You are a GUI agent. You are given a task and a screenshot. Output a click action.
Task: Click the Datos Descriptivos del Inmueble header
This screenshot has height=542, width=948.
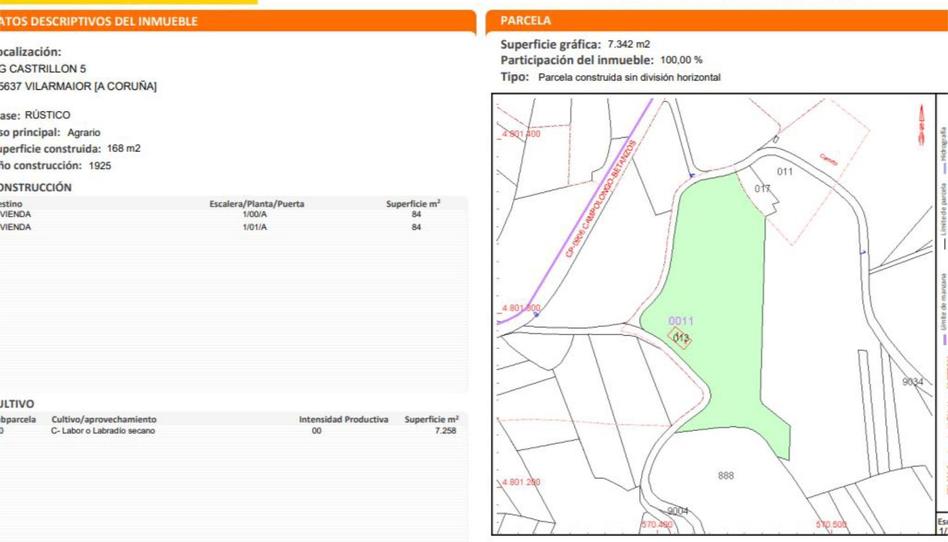(100, 21)
